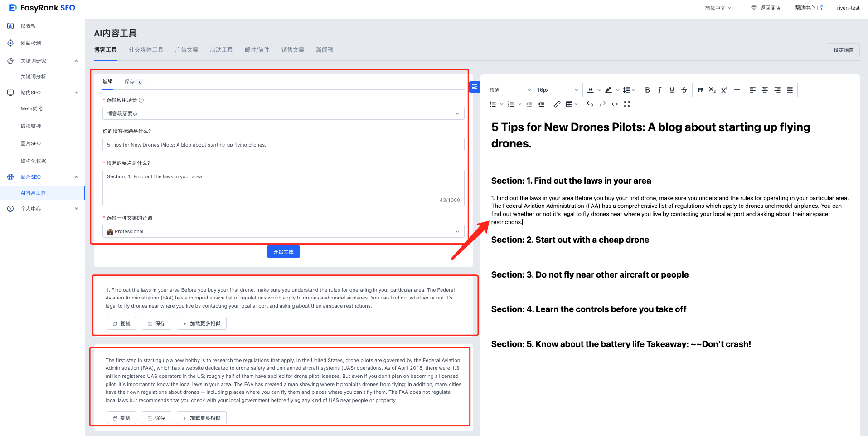Insert a hyperlink
Screen dimensions: 868x436
point(557,104)
